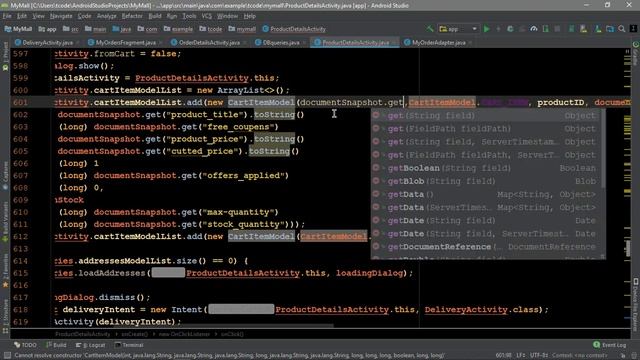Open the Profiler gauge icon

coord(533,29)
